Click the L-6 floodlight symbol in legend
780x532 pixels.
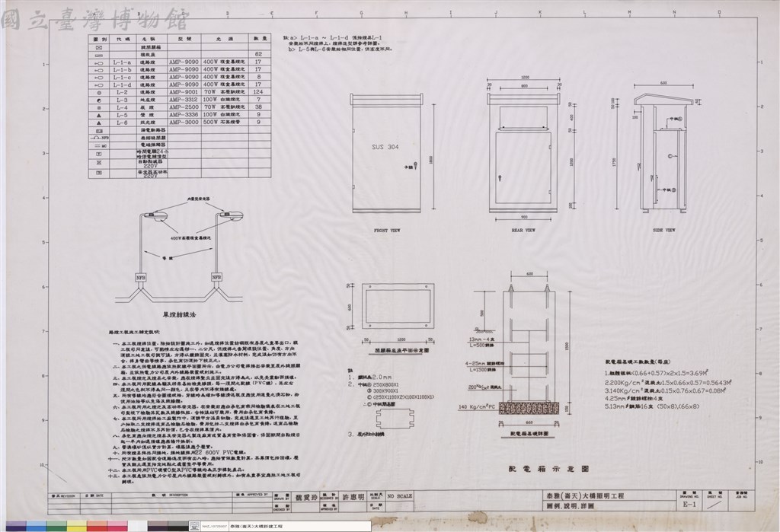click(x=99, y=123)
